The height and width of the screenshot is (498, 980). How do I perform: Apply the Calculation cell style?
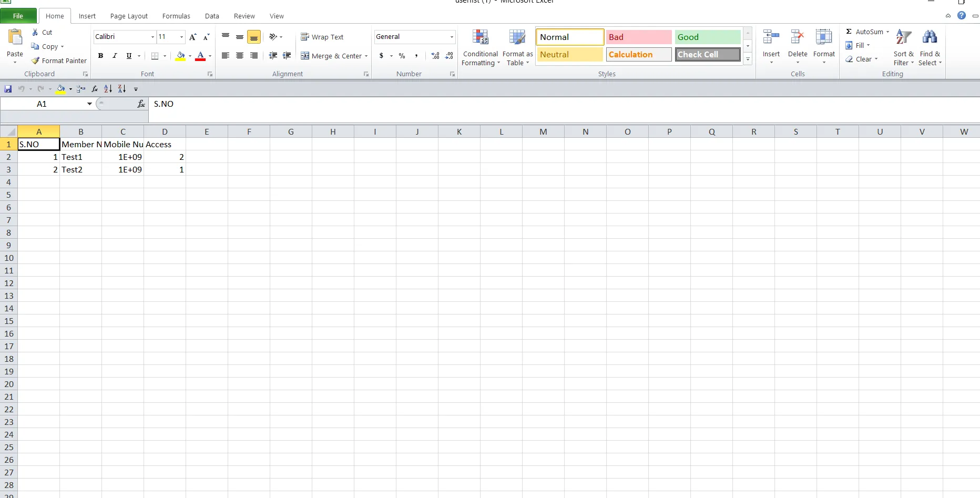(x=639, y=54)
